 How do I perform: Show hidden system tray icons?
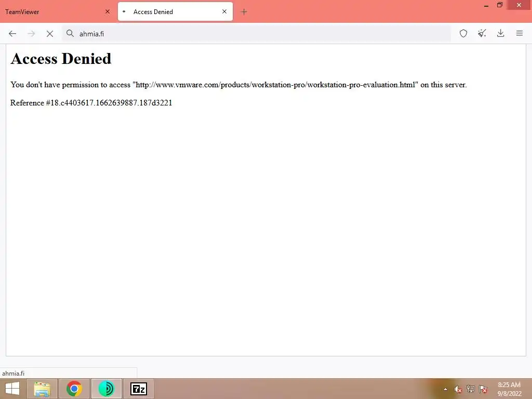pyautogui.click(x=445, y=389)
